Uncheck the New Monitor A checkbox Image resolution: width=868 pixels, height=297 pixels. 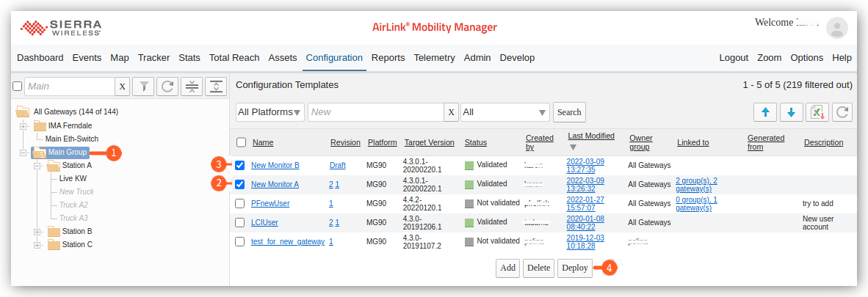(x=239, y=184)
